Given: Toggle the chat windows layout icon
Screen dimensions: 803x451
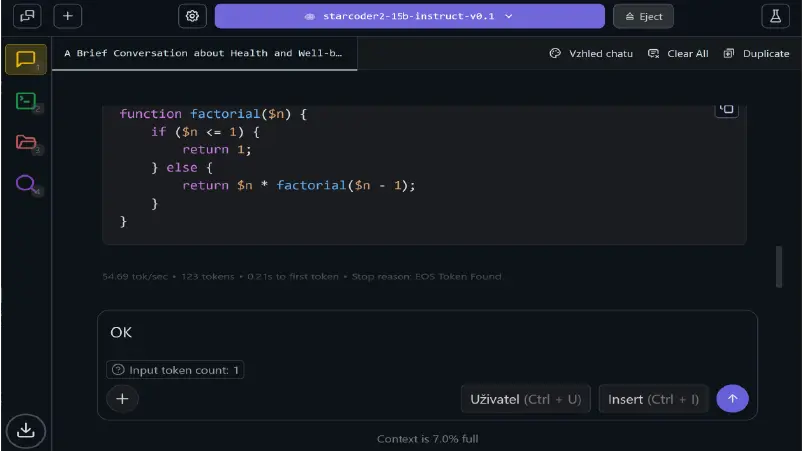Looking at the screenshot, I should 27,16.
